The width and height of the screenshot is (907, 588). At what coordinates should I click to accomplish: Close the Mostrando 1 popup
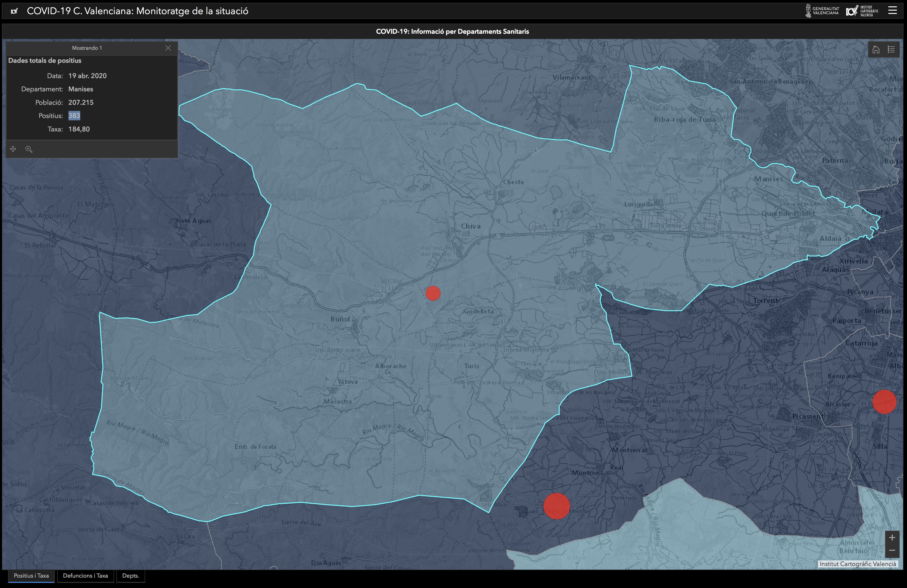[168, 48]
